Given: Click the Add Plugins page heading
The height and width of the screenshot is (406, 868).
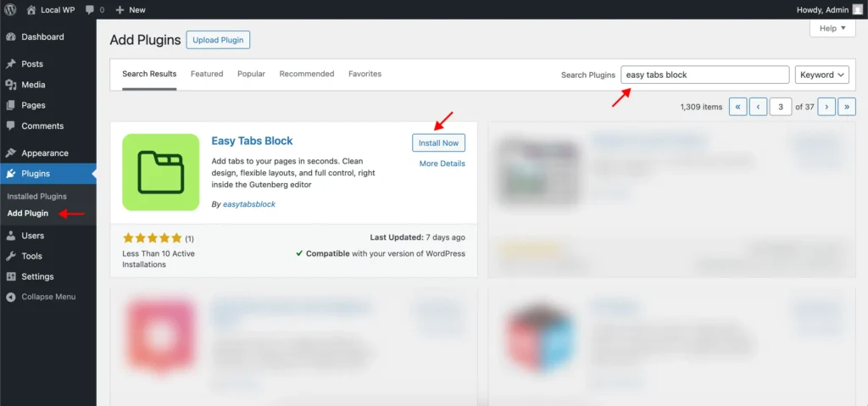Looking at the screenshot, I should click(x=145, y=40).
